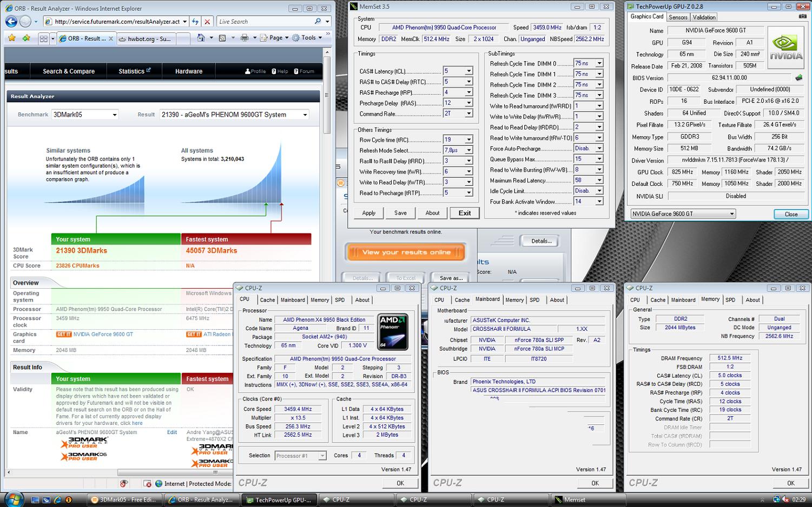Open the Windows Start orb
This screenshot has height=507, width=812.
point(14,498)
